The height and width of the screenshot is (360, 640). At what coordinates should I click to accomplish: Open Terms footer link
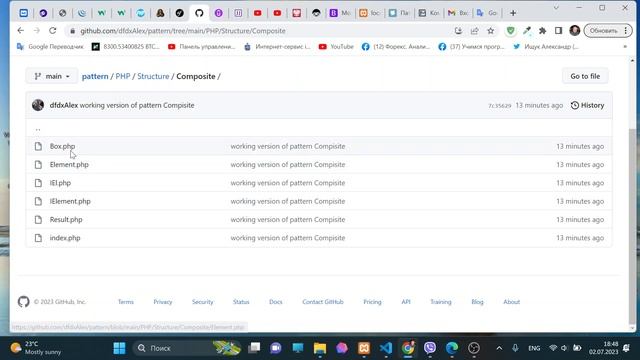126,302
